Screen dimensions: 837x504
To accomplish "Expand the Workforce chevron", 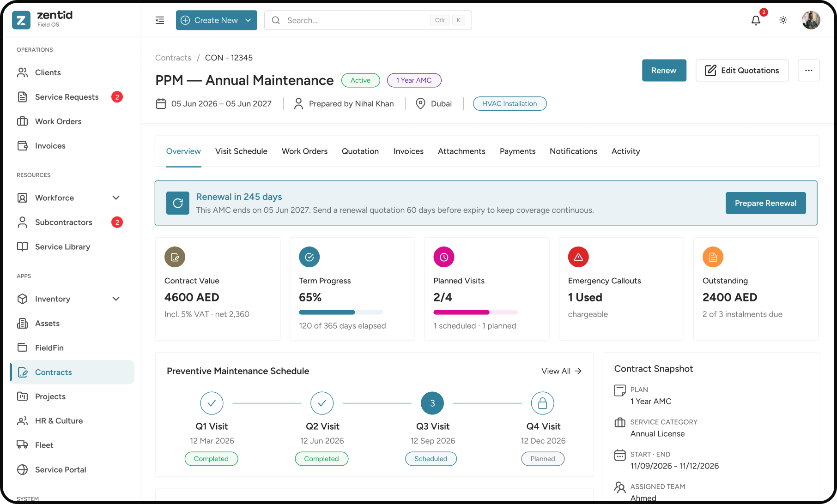I will tap(116, 198).
